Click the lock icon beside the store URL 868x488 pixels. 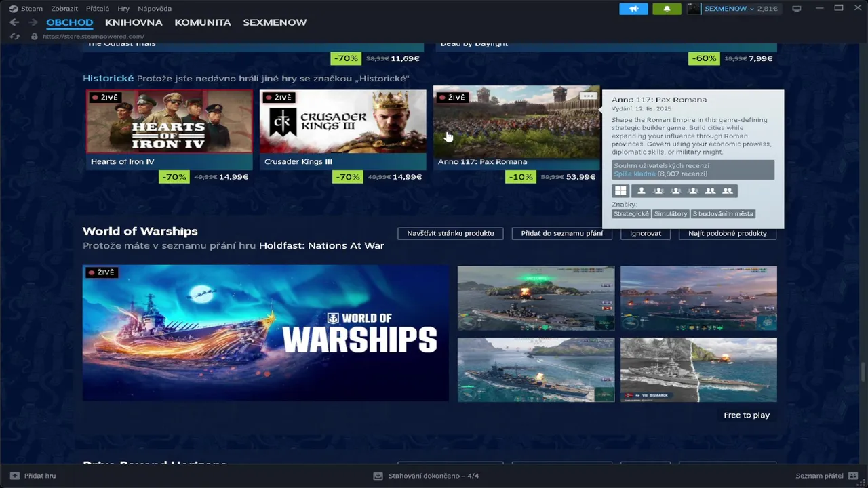click(x=35, y=36)
